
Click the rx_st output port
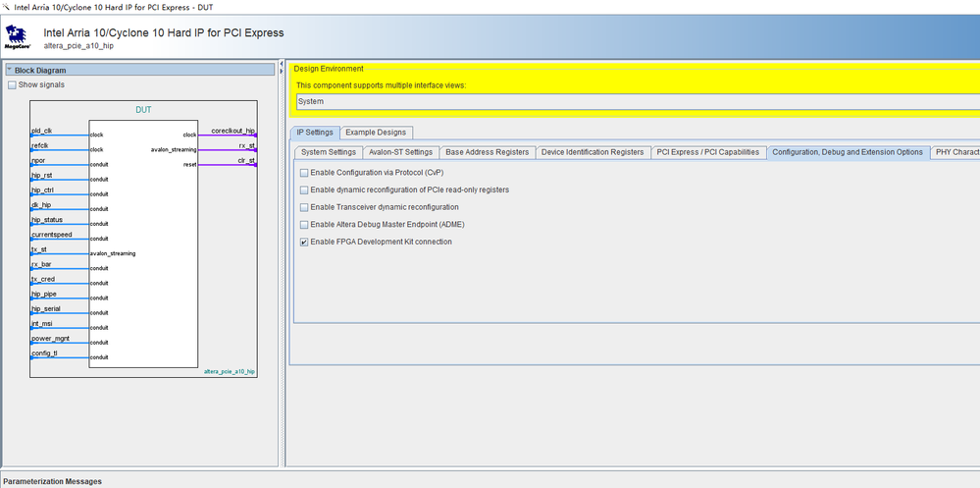point(247,145)
